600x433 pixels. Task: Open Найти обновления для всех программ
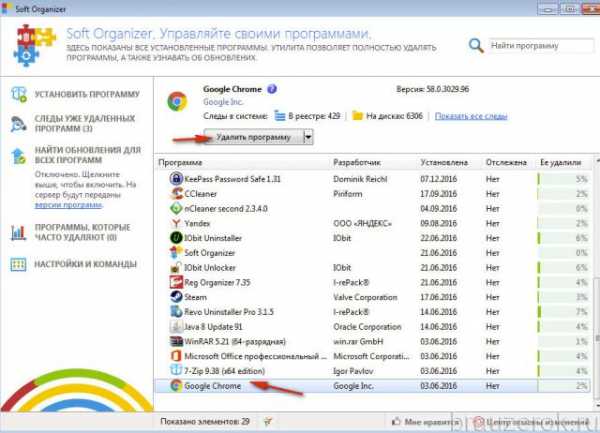(x=88, y=155)
